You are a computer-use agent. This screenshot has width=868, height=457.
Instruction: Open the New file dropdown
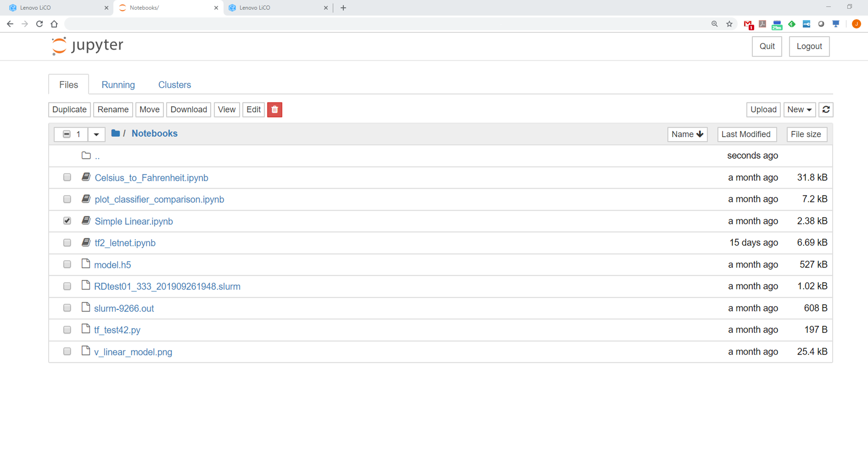point(799,110)
